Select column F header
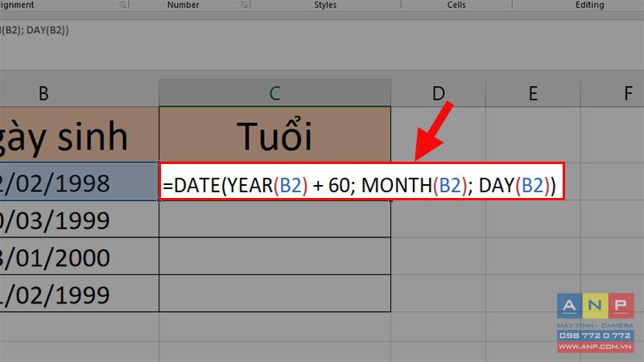This screenshot has width=644, height=362. click(613, 93)
